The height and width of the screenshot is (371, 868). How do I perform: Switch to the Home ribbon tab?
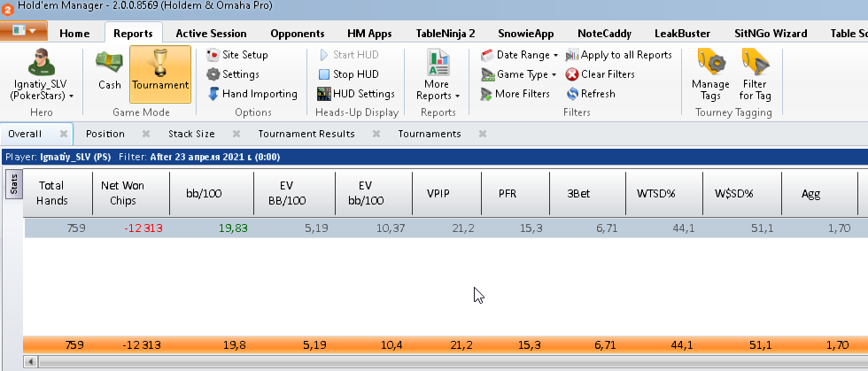[74, 34]
